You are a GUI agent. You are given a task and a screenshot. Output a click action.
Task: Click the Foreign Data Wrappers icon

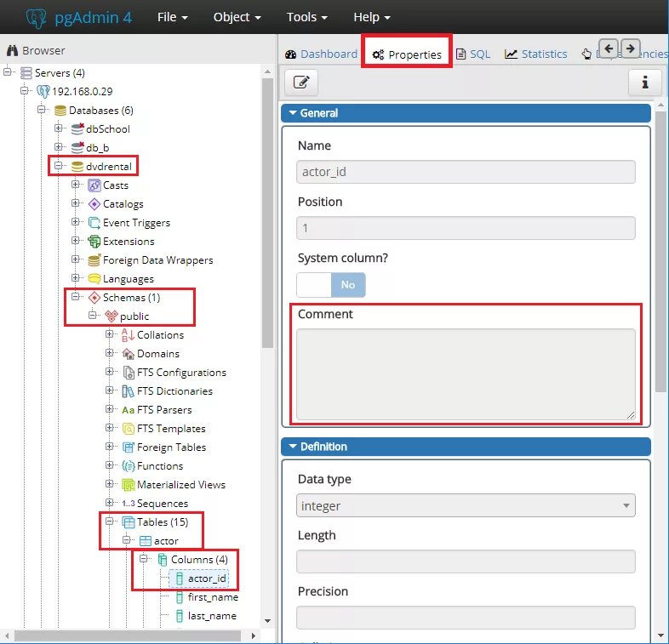(x=94, y=260)
